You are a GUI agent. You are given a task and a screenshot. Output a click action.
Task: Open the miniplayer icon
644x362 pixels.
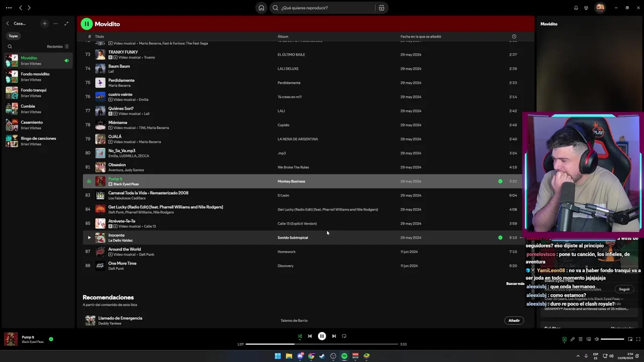point(630,339)
